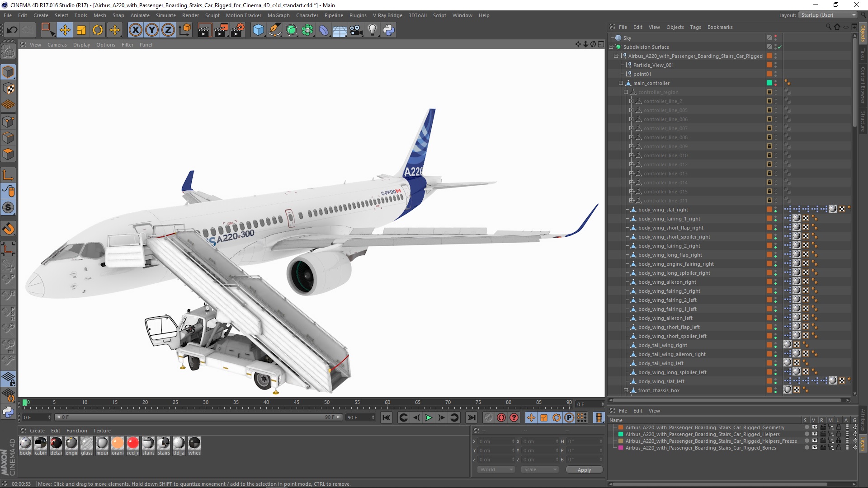Go to end of animation

tap(472, 418)
